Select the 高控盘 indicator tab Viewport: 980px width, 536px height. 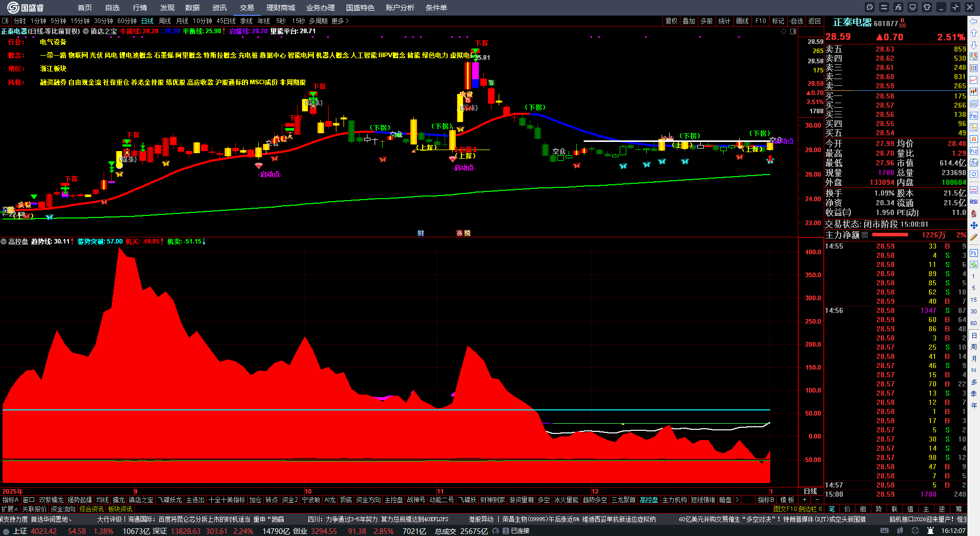click(649, 500)
